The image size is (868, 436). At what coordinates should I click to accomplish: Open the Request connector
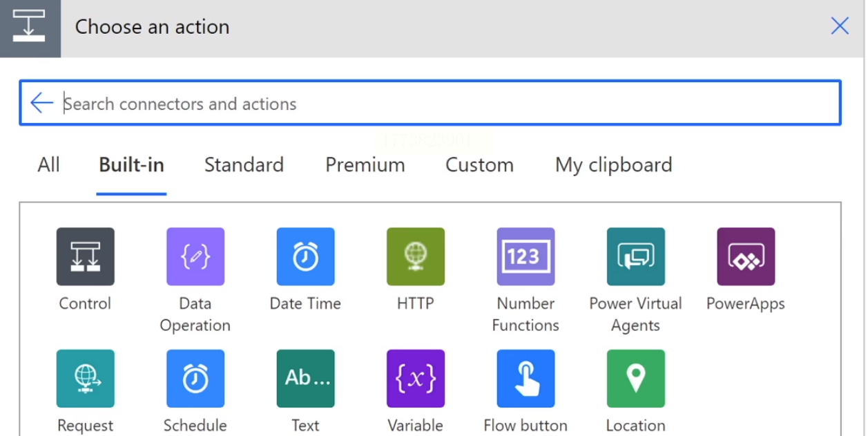85,379
